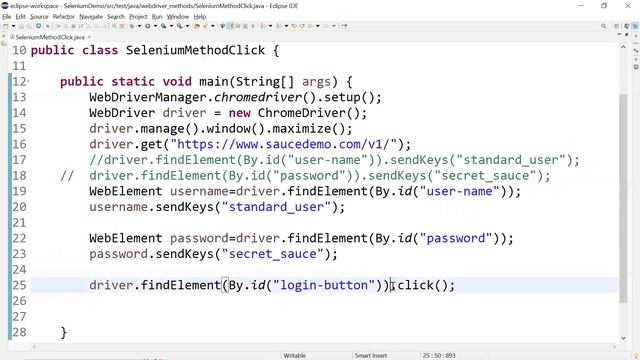This screenshot has width=640, height=360.
Task: Click "maximize" in line 15
Action: click(x=301, y=129)
